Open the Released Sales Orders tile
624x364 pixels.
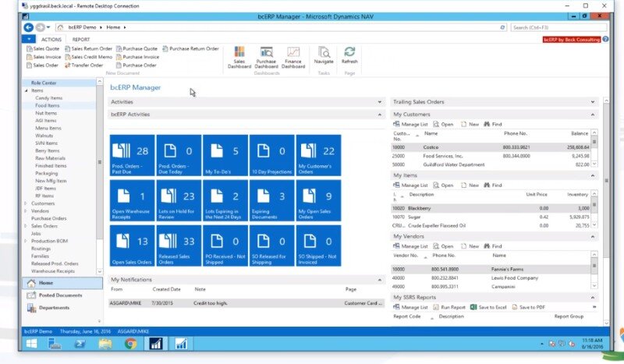pyautogui.click(x=179, y=247)
